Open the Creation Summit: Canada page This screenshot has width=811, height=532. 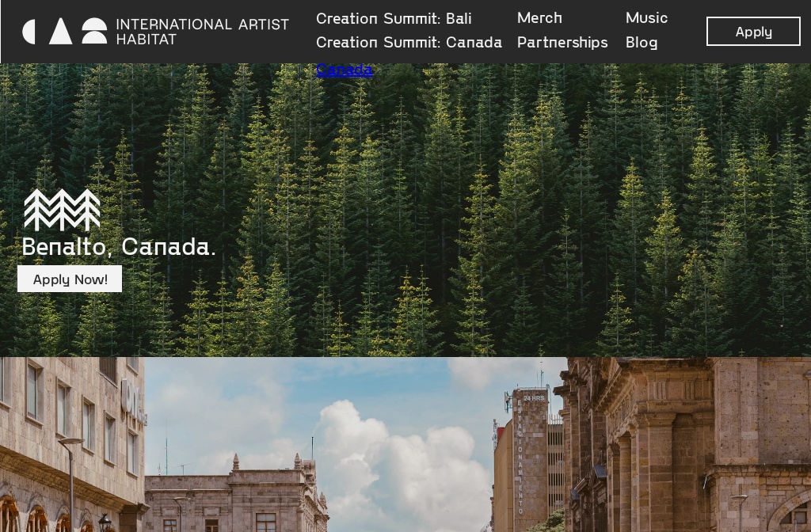[409, 42]
